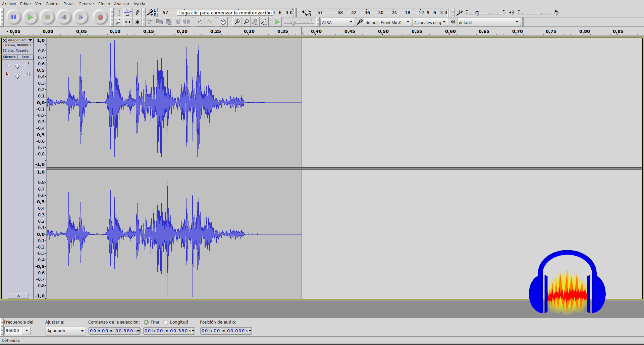Select the Longitud radio button
Screen dimensions: 644x345
[166, 322]
